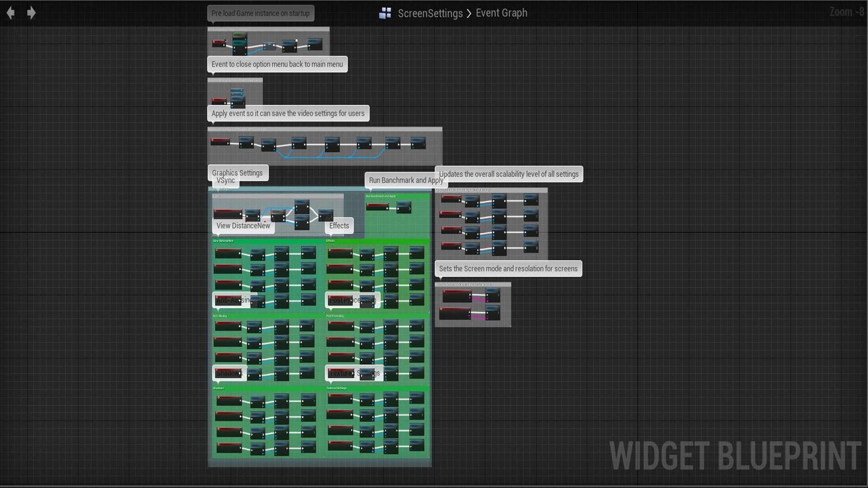The height and width of the screenshot is (488, 868).
Task: Click the back navigation arrow
Action: [x=11, y=13]
